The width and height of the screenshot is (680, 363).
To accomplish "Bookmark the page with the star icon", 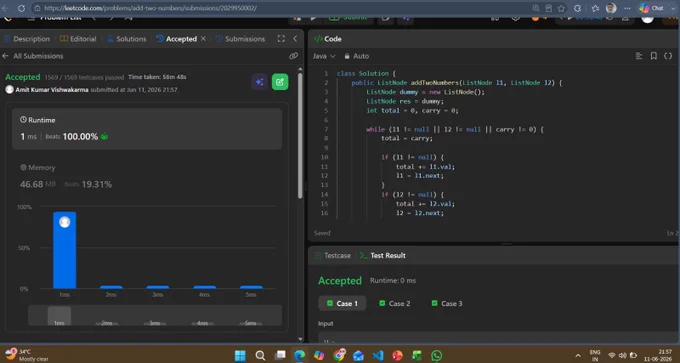I will [x=561, y=8].
